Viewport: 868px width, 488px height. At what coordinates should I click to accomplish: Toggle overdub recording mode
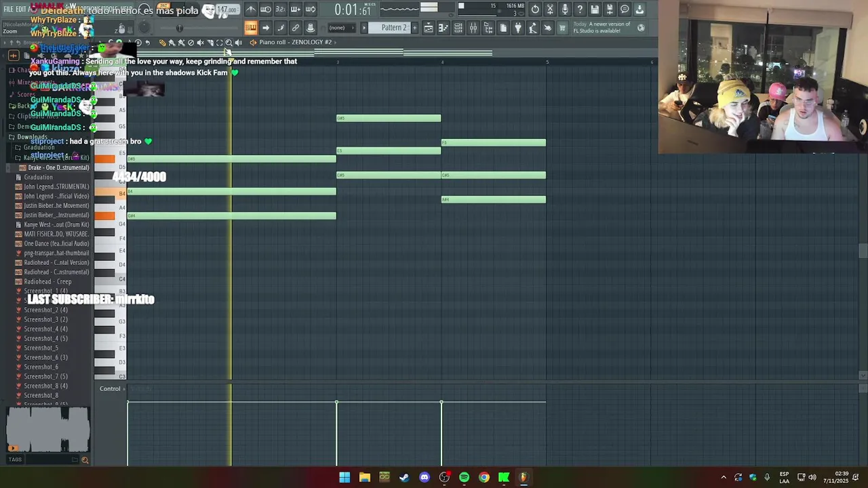point(295,9)
